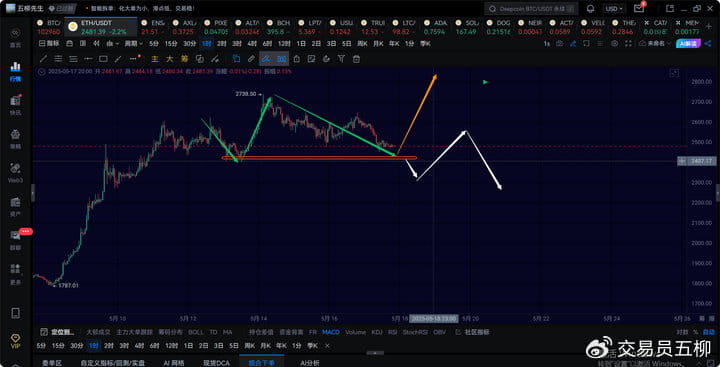The image size is (720, 367).
Task: Click the trash delete drawings icon
Action: [356, 59]
